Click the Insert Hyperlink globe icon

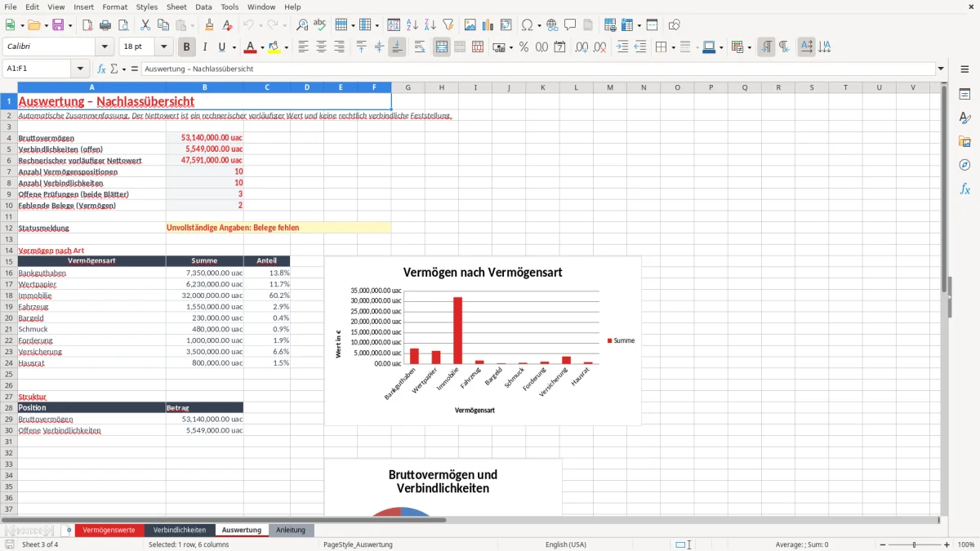coord(552,25)
